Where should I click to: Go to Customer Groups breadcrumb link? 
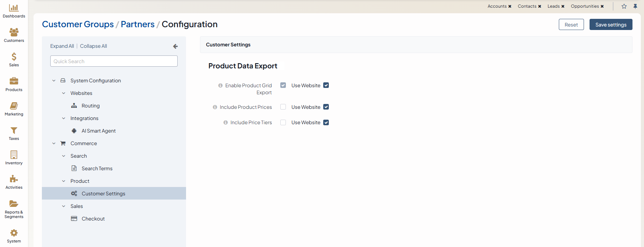point(78,24)
